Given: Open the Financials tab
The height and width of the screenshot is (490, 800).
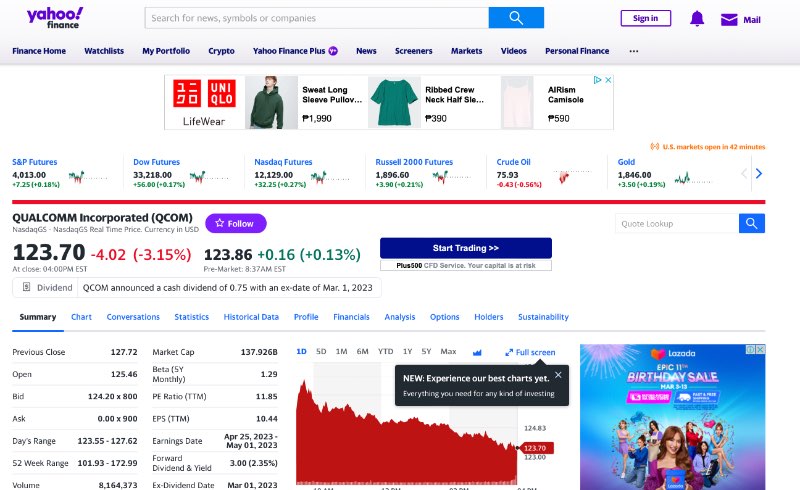Looking at the screenshot, I should [x=351, y=317].
